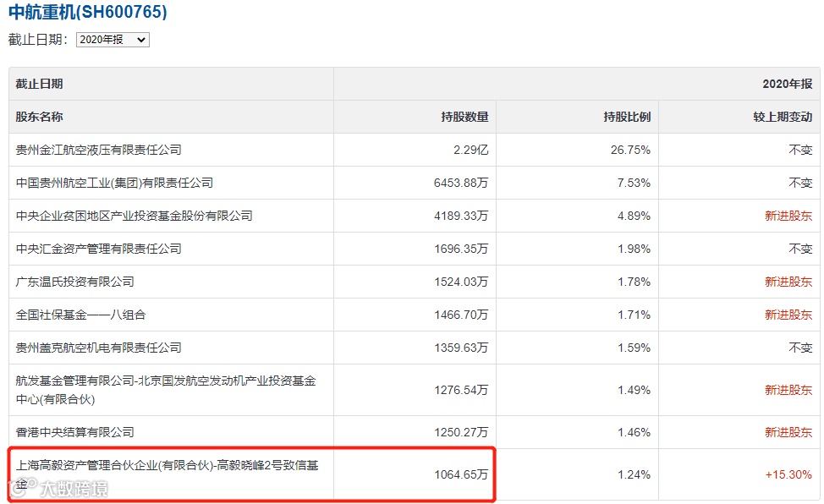Image resolution: width=824 pixels, height=504 pixels.
Task: Select shareholder 中央企业贫困地区产业投资基金股份有限公司
Action: (134, 216)
